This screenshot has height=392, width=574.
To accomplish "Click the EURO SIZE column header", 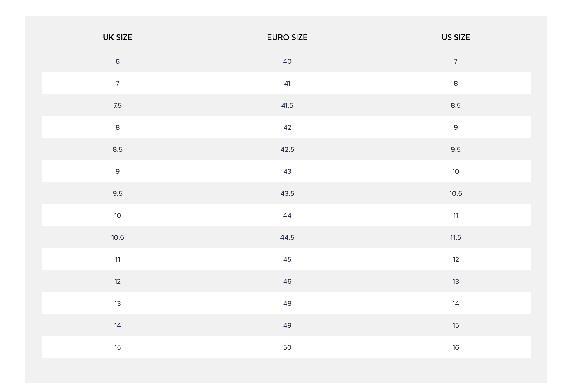I will [287, 37].
